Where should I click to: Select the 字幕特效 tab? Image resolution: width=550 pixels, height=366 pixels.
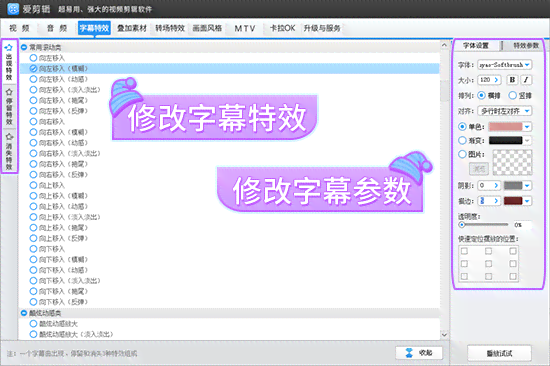[x=94, y=28]
